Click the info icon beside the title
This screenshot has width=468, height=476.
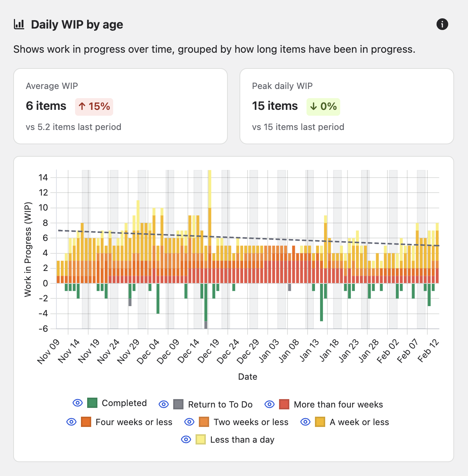point(442,25)
